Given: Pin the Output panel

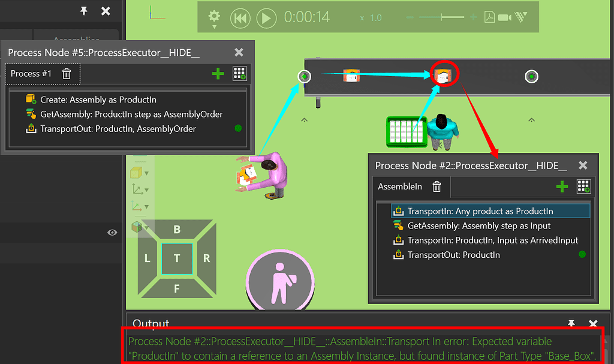Looking at the screenshot, I should coord(571,323).
